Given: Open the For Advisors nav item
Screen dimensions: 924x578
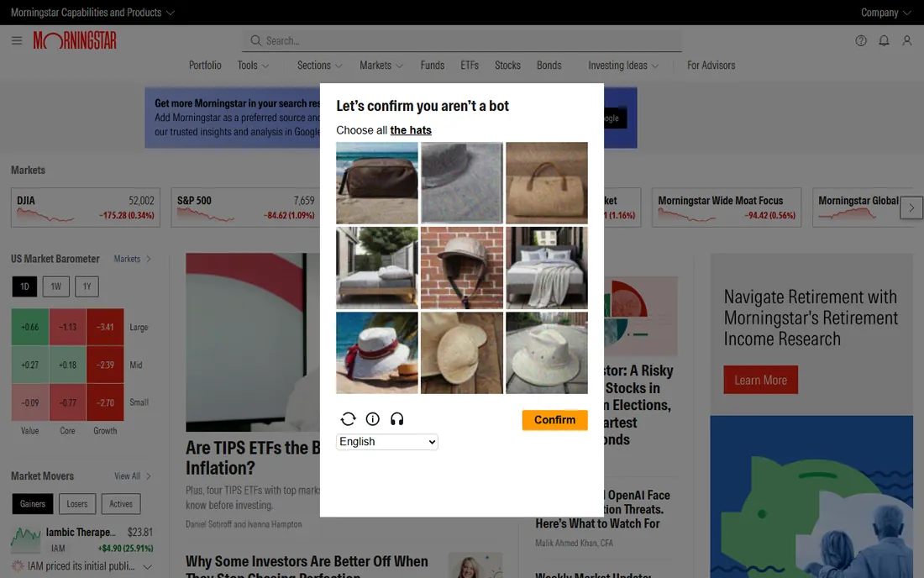Looking at the screenshot, I should [711, 66].
